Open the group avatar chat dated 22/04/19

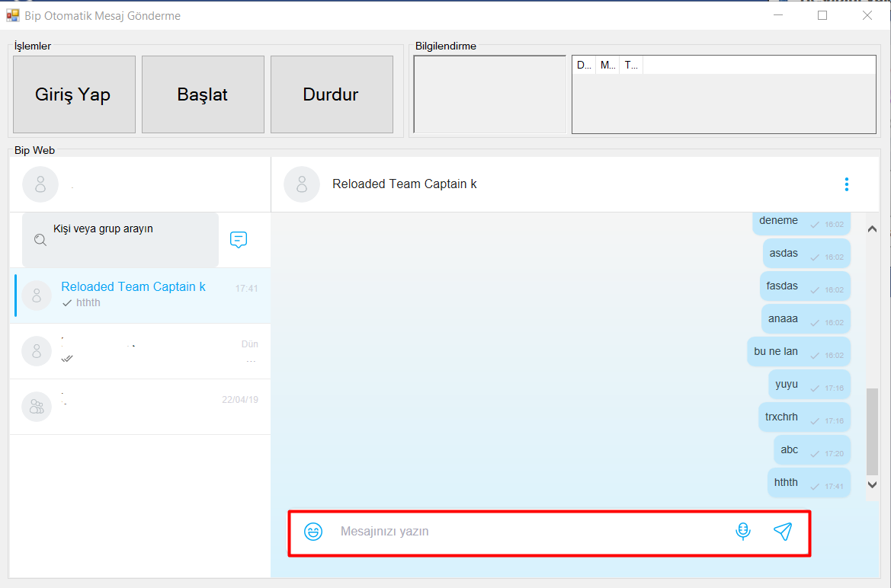[37, 407]
